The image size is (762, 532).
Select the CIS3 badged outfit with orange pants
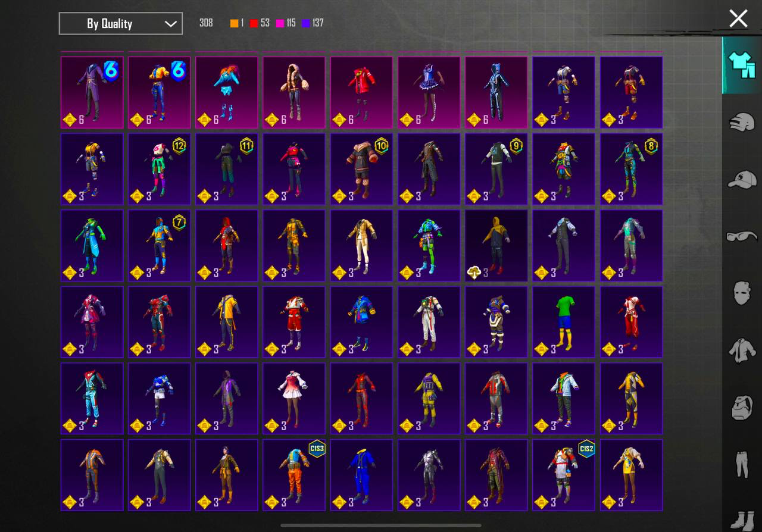coord(294,475)
